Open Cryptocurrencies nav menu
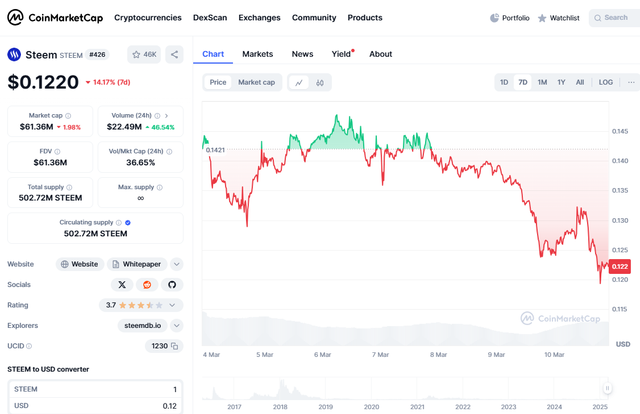 [x=148, y=18]
